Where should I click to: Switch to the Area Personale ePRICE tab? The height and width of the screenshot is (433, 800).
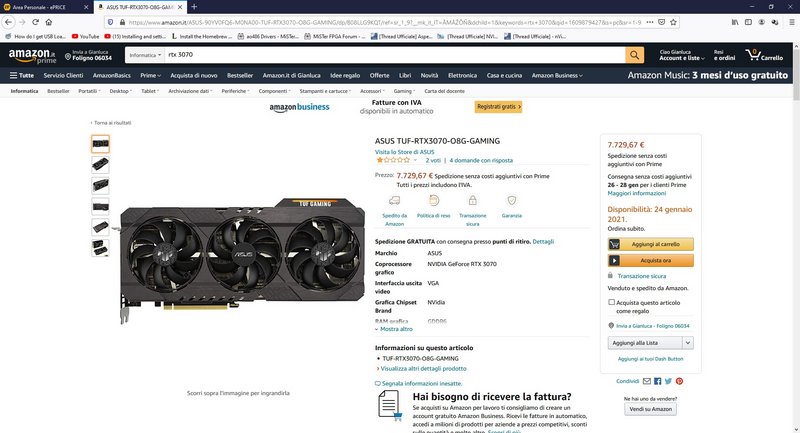(x=46, y=7)
